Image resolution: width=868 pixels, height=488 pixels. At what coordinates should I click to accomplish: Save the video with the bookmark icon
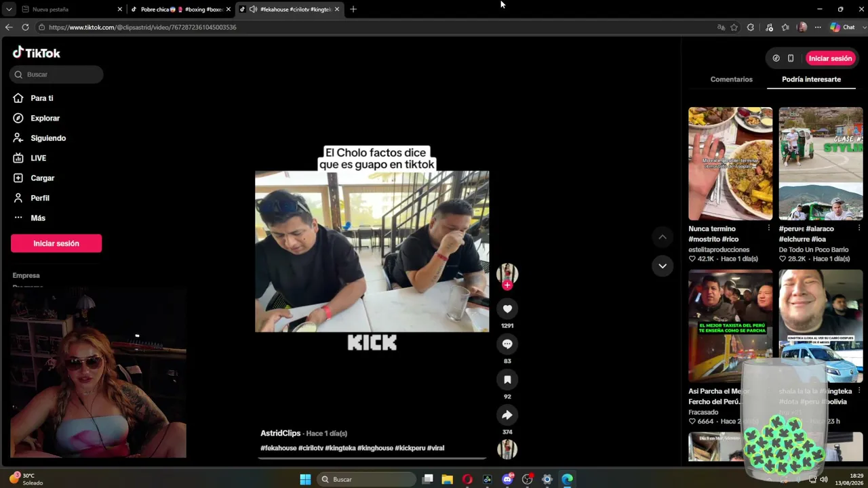[x=507, y=380]
